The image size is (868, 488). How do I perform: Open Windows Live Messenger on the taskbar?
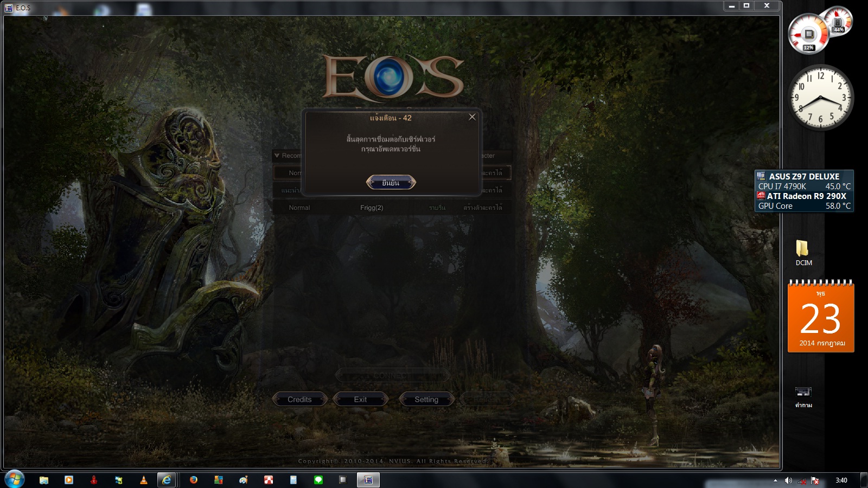119,480
